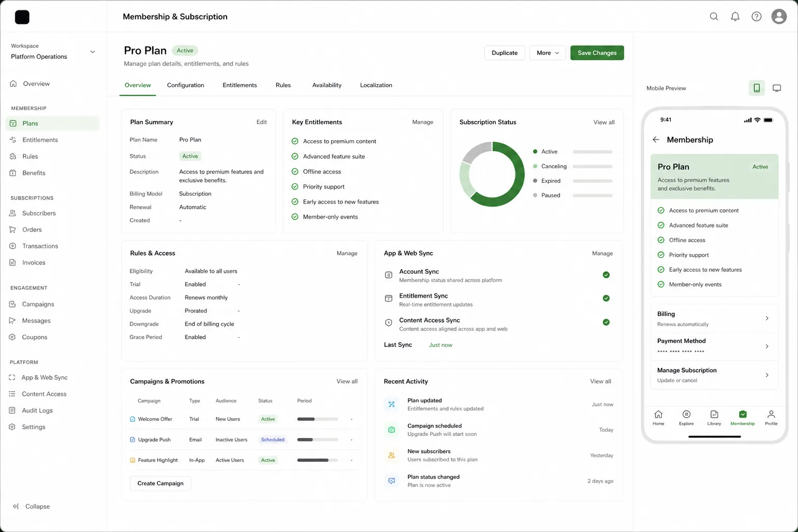798x532 pixels.
Task: Toggle Priority support check in Key Entitlements
Action: click(295, 187)
